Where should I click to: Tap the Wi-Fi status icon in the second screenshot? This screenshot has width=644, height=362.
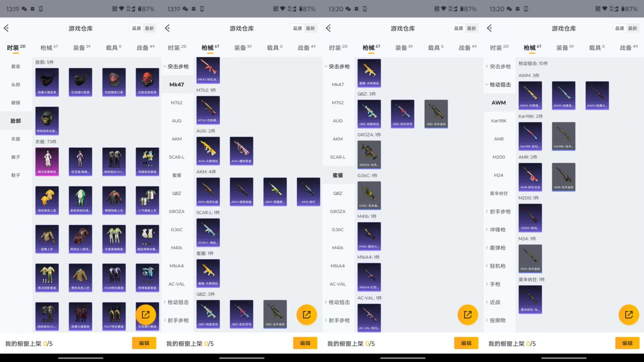point(283,9)
